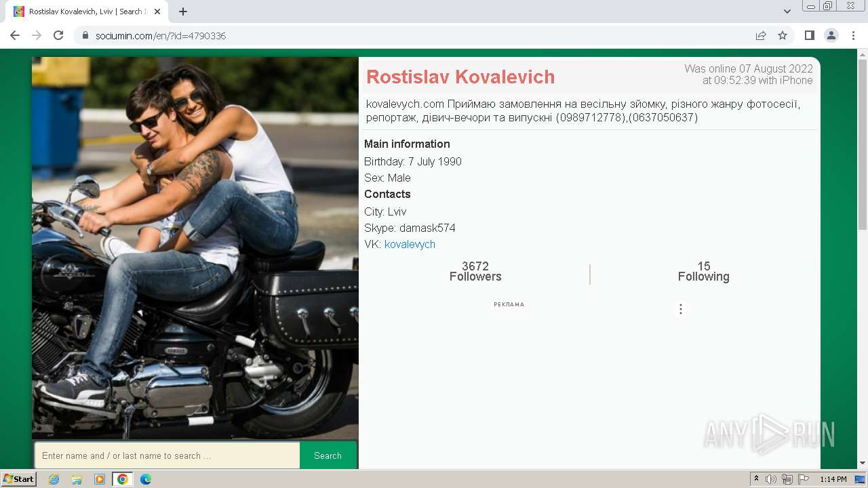This screenshot has height=488, width=868.
Task: Open the Action Center flag icon
Action: click(804, 479)
